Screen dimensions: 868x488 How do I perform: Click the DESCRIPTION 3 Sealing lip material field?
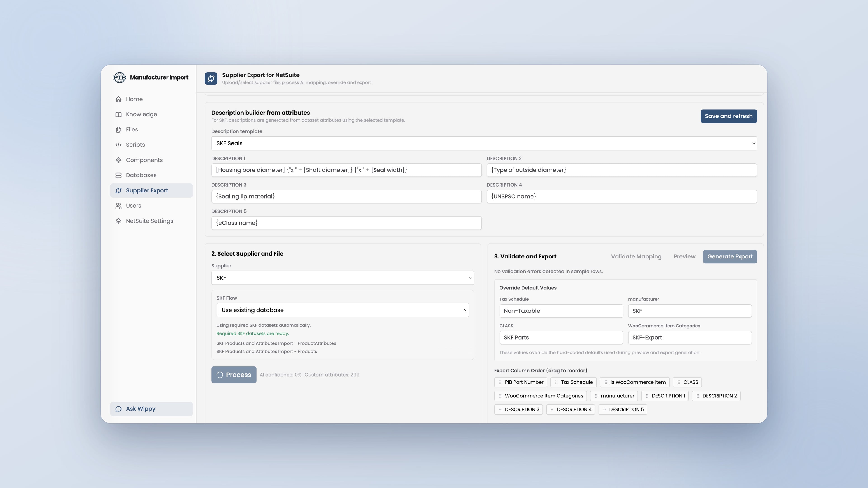click(x=346, y=197)
